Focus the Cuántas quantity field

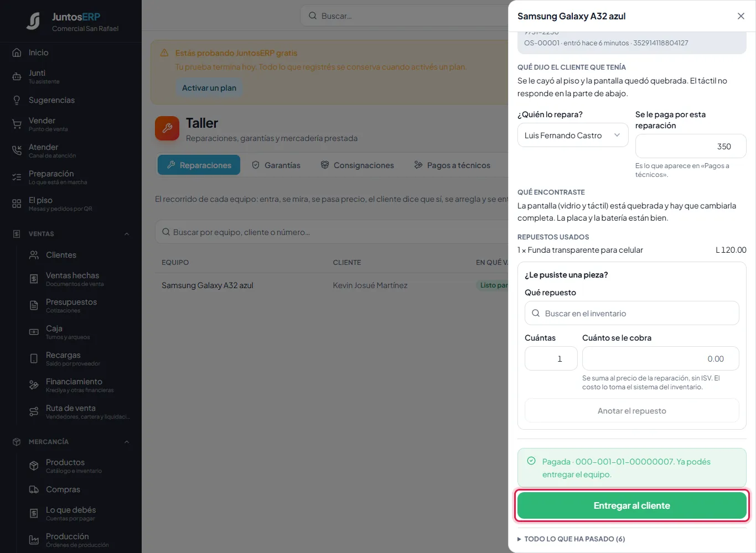[x=551, y=359]
